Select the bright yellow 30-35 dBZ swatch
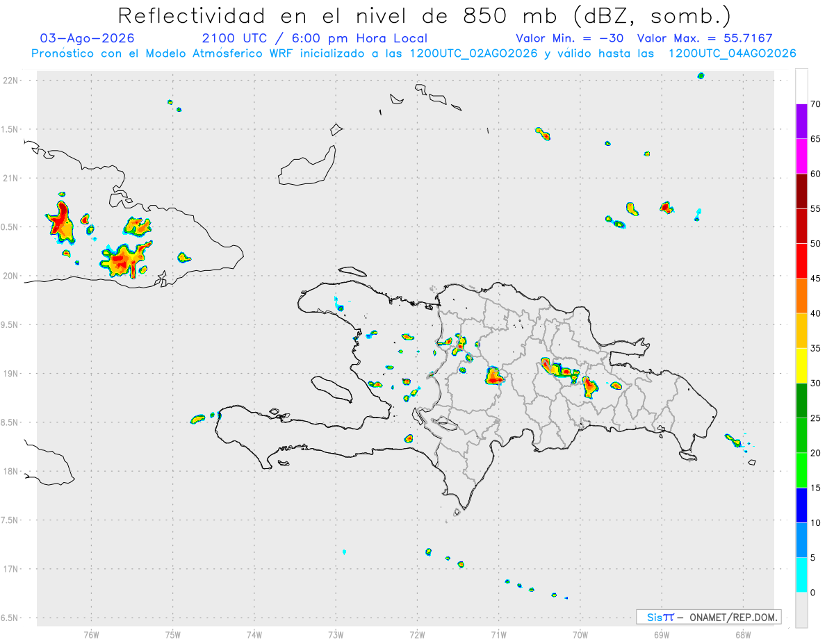The height and width of the screenshot is (644, 834). 801,365
